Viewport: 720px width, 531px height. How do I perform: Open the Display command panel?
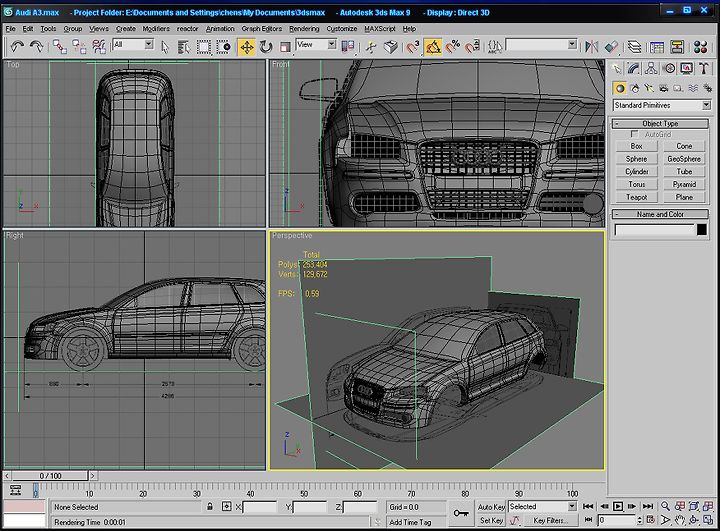686,68
